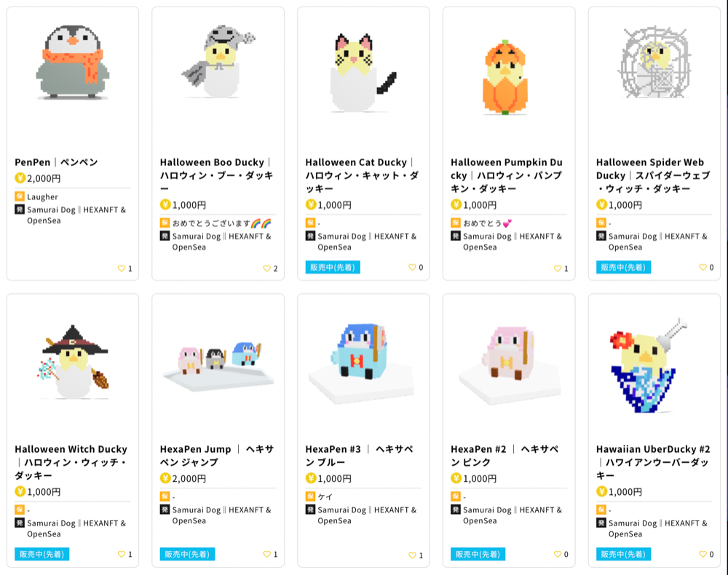Favorite the Halloween Cat Ducky card

(413, 267)
